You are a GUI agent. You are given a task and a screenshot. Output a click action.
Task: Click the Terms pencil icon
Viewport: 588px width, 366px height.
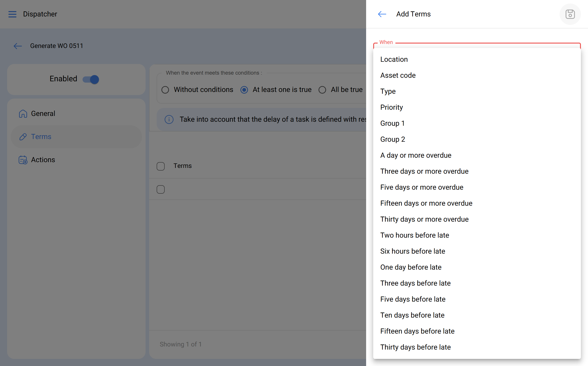point(23,137)
